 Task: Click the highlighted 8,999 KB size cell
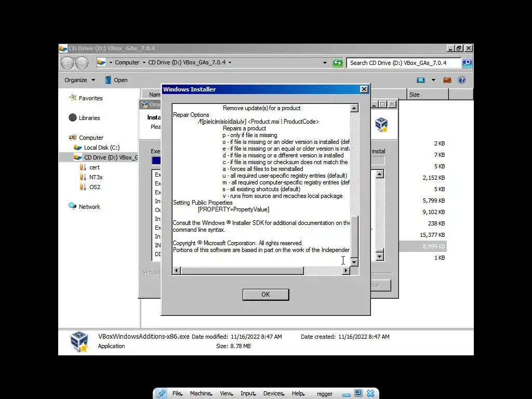pyautogui.click(x=434, y=246)
